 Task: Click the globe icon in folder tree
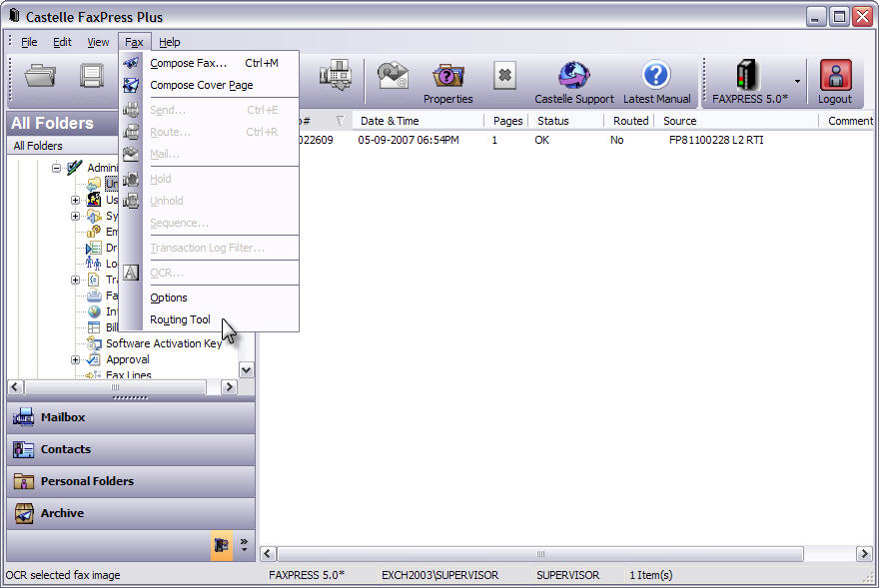point(94,311)
